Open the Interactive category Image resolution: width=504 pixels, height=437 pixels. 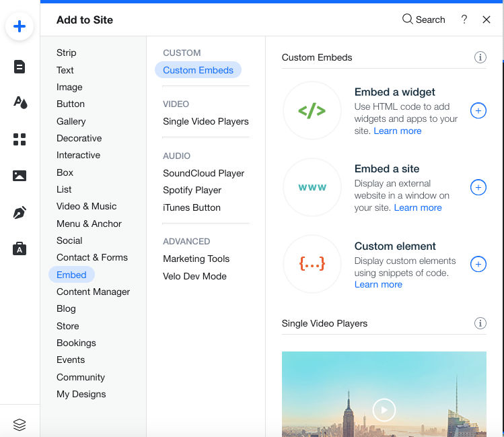click(78, 155)
